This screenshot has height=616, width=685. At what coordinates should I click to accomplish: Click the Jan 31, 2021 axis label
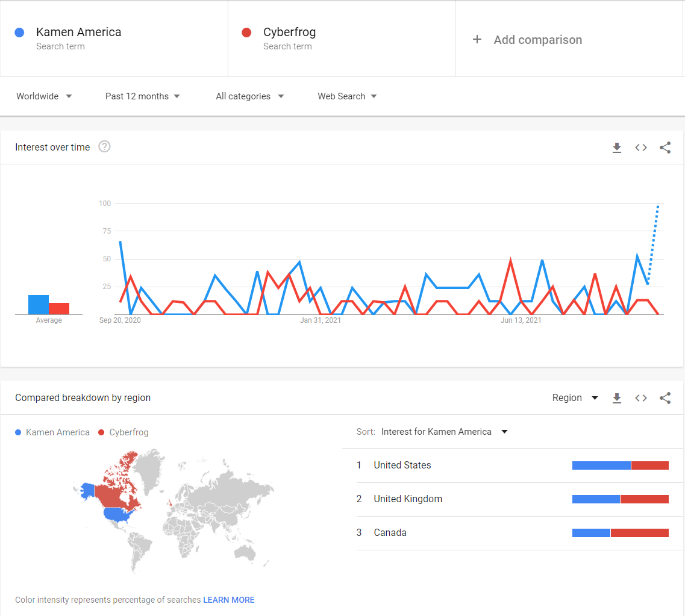(321, 320)
